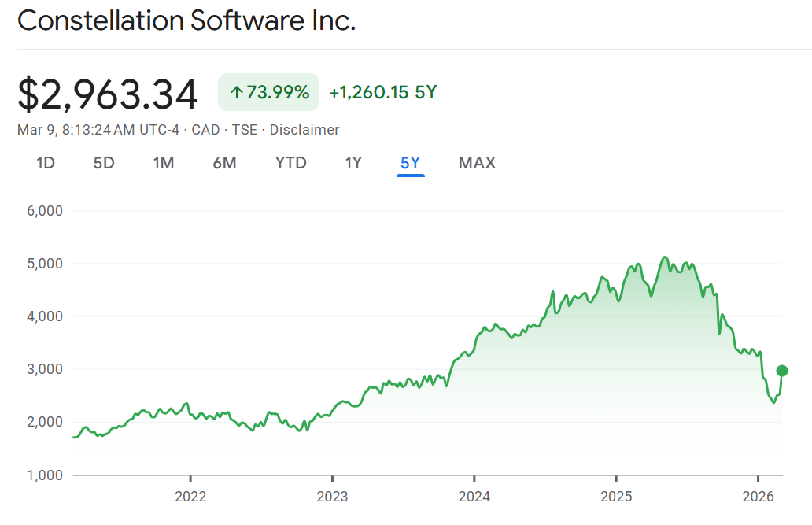Click the 2022 x-axis label
This screenshot has height=525, width=812.
(190, 496)
